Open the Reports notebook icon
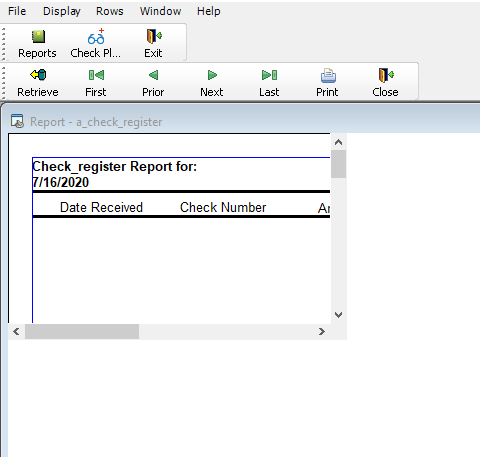Viewport: 480px width, 457px height. click(38, 37)
